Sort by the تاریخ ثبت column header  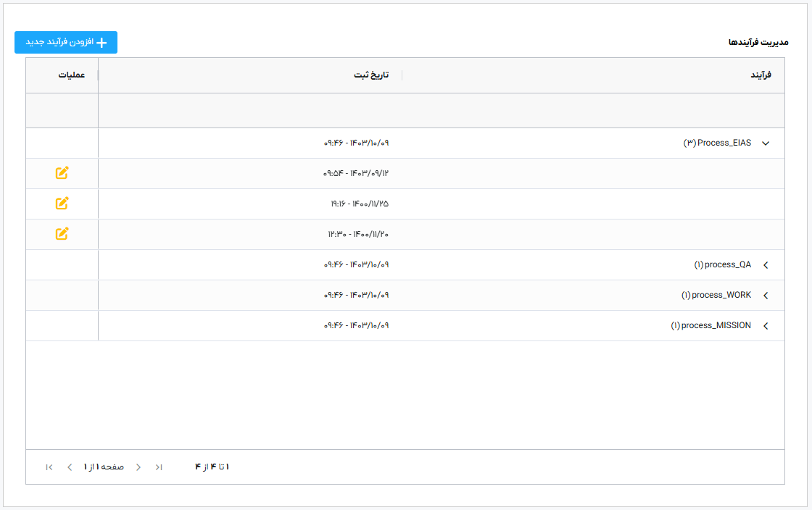pos(370,75)
